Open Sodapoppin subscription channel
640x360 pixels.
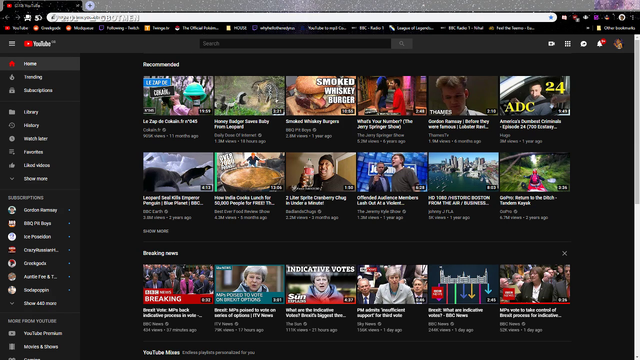40,290
